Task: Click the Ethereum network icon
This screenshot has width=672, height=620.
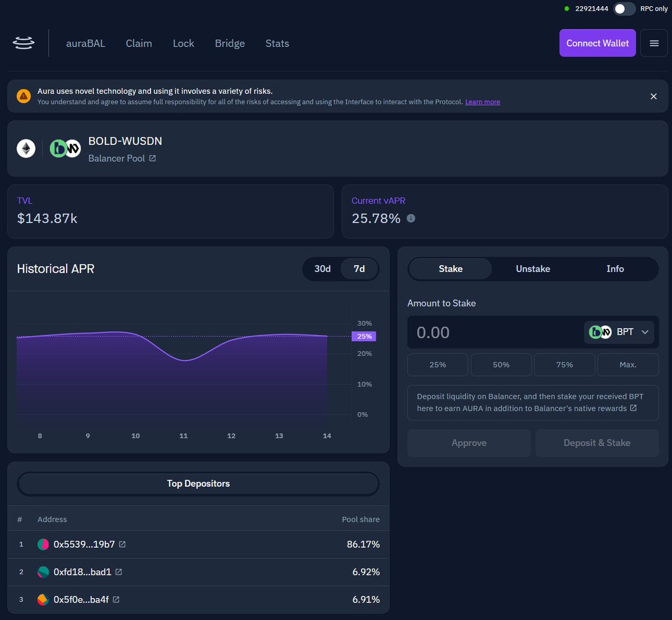Action: (x=26, y=148)
